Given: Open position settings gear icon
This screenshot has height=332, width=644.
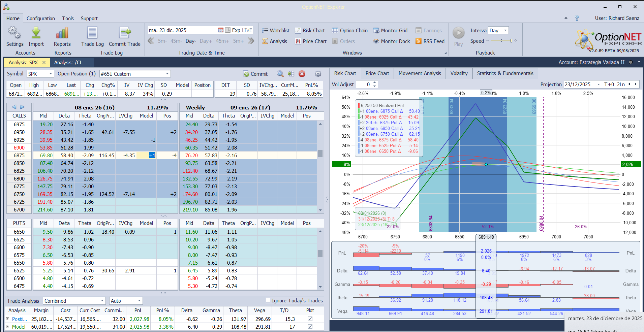Looking at the screenshot, I should pyautogui.click(x=318, y=74).
